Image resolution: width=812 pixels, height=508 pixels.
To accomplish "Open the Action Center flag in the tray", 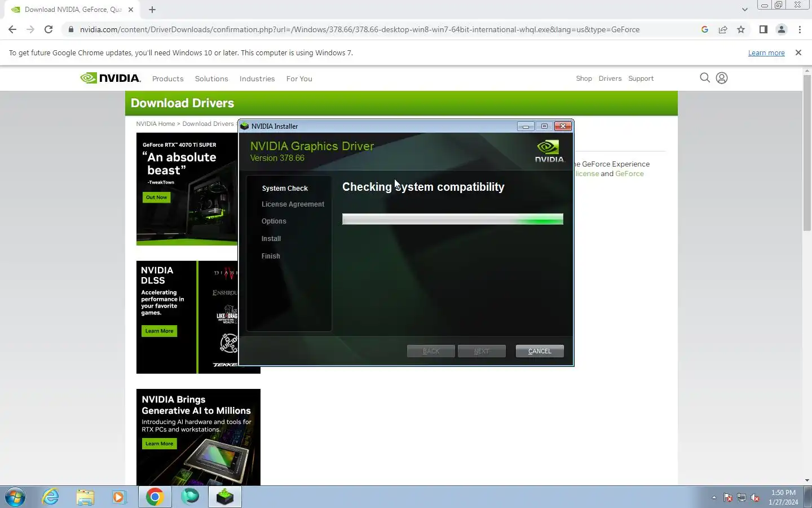I will (x=728, y=497).
